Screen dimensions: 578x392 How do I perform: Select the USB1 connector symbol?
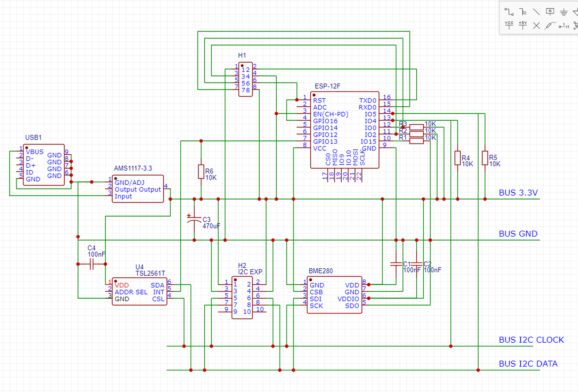pos(43,164)
